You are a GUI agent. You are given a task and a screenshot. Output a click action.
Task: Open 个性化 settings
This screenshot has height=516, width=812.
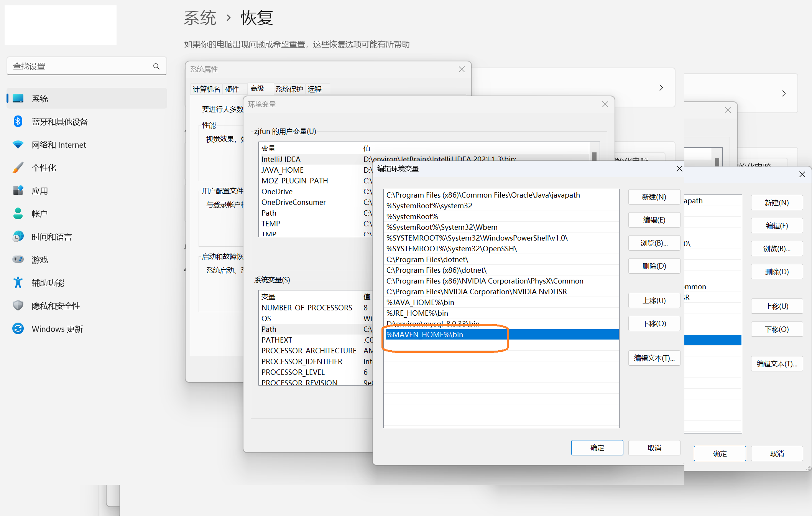pos(43,167)
